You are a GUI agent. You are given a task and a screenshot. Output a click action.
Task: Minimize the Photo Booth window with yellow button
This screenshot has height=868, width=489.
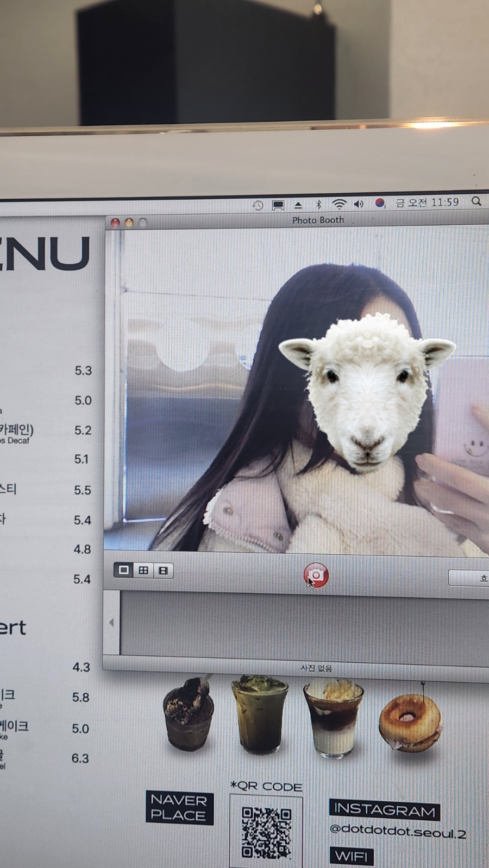pos(129,223)
